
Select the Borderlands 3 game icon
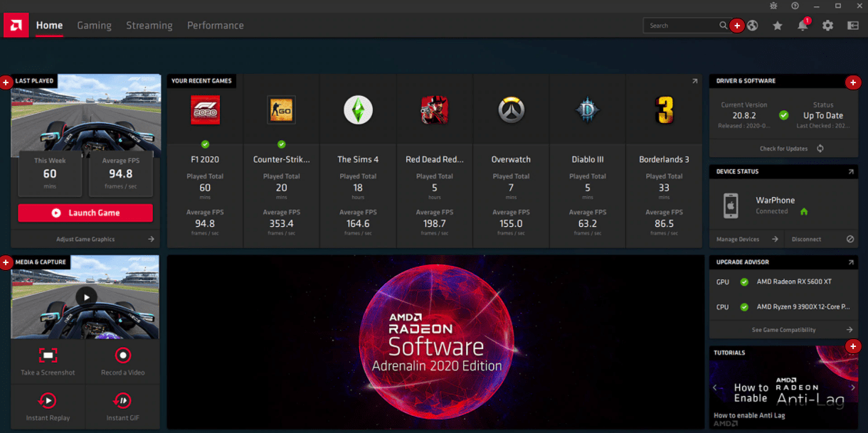[664, 110]
